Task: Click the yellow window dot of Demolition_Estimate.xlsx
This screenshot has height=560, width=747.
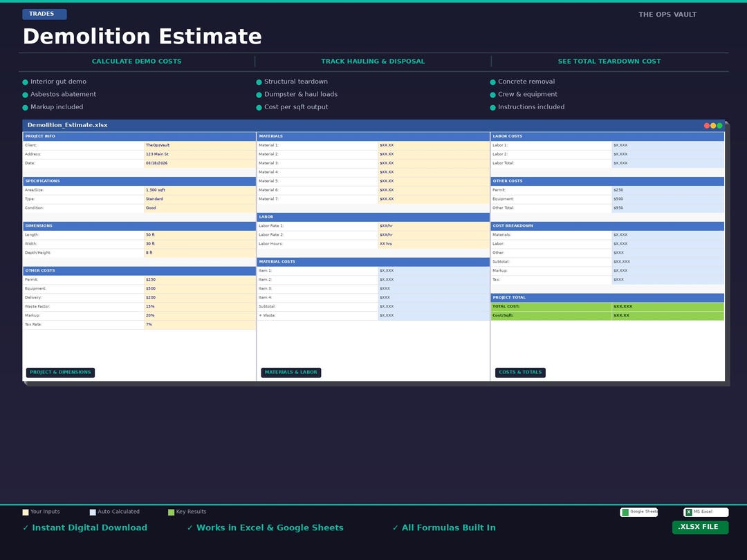Action: 713,126
